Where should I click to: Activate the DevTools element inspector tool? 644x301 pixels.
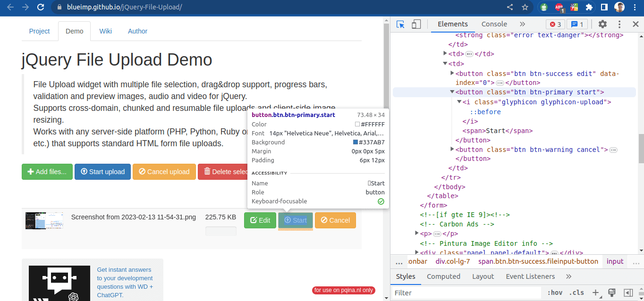point(400,24)
